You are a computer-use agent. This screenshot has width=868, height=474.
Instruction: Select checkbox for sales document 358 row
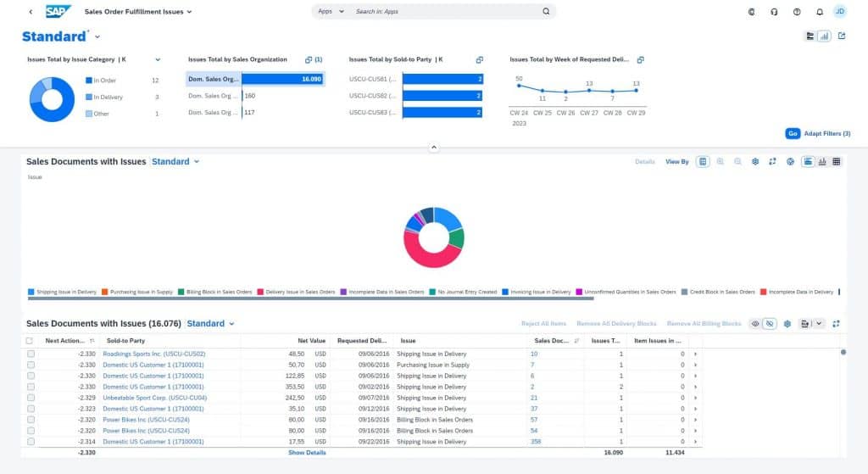click(x=31, y=442)
